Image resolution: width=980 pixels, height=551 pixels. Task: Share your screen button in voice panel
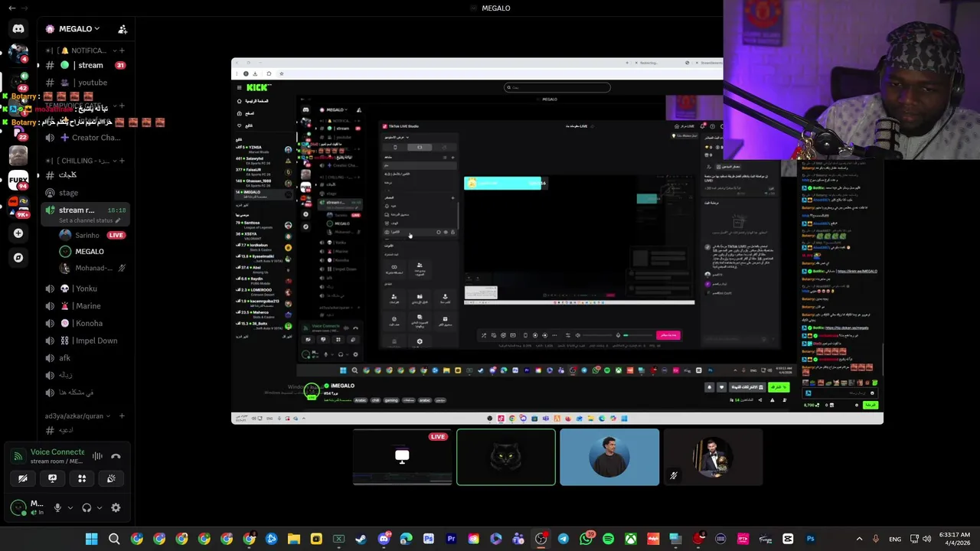pos(52,478)
